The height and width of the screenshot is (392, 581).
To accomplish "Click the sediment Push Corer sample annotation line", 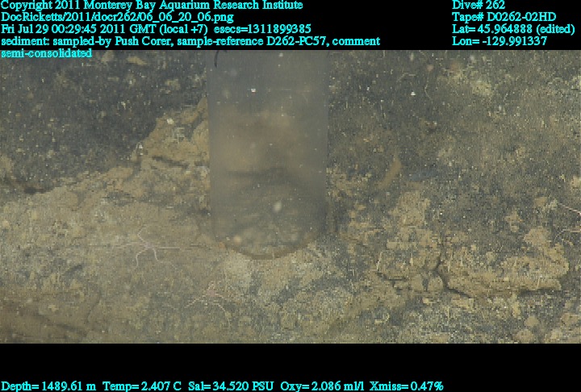I will pyautogui.click(x=190, y=41).
